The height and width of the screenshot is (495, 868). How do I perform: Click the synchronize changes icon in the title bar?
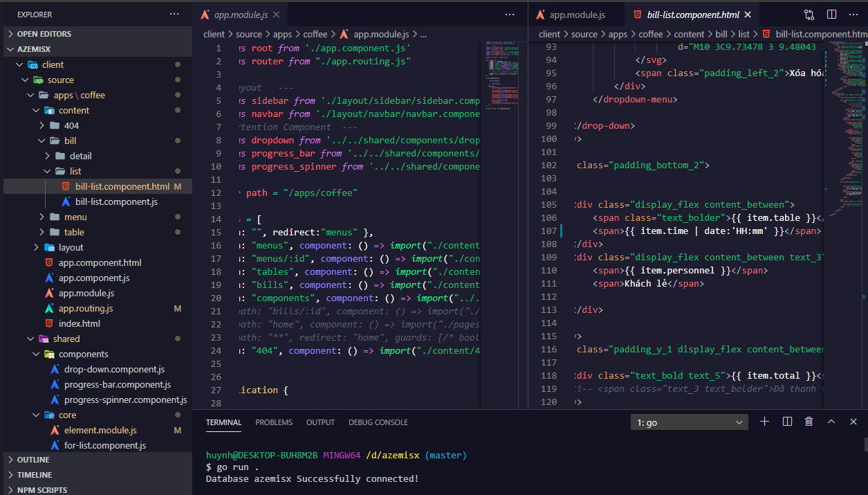pos(808,14)
